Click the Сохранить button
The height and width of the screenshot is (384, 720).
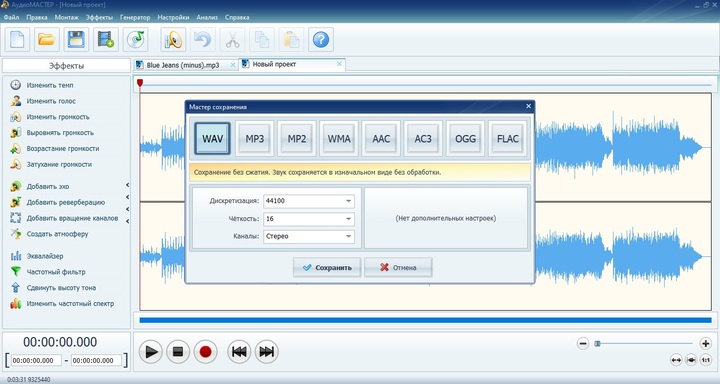pyautogui.click(x=327, y=267)
